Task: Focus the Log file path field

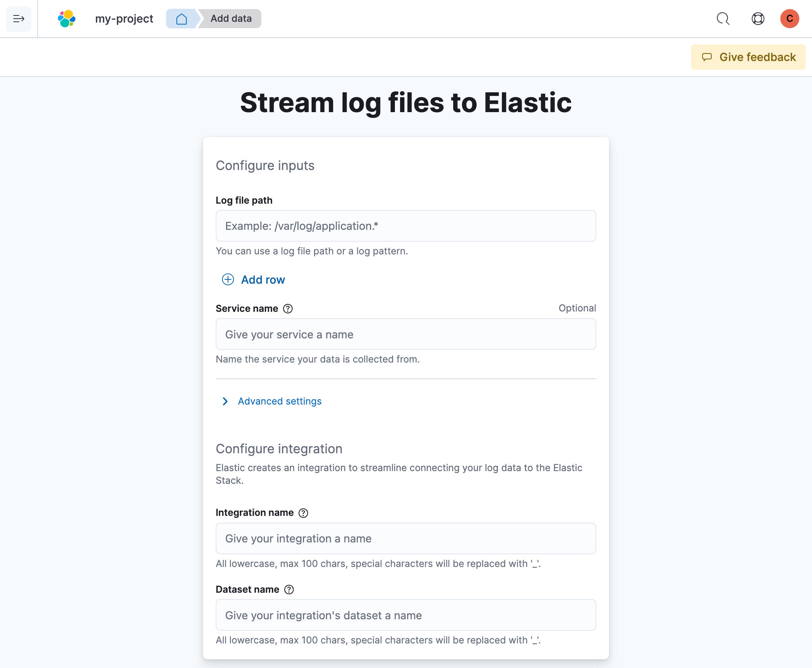Action: tap(406, 226)
